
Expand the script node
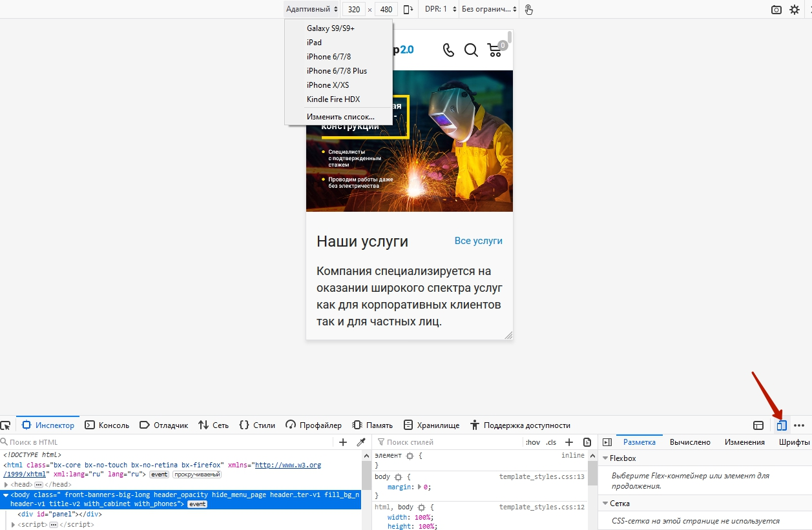click(14, 525)
